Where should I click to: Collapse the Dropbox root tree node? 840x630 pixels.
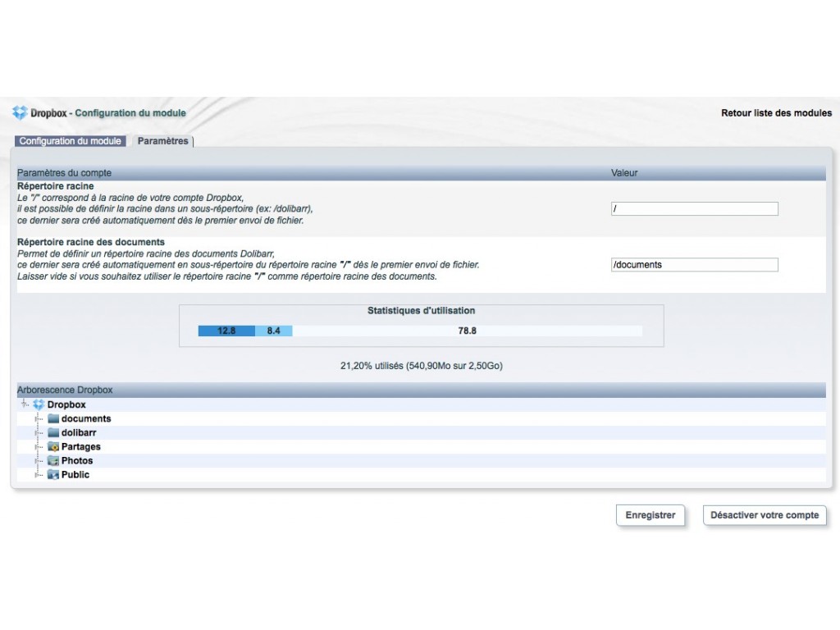coord(25,404)
